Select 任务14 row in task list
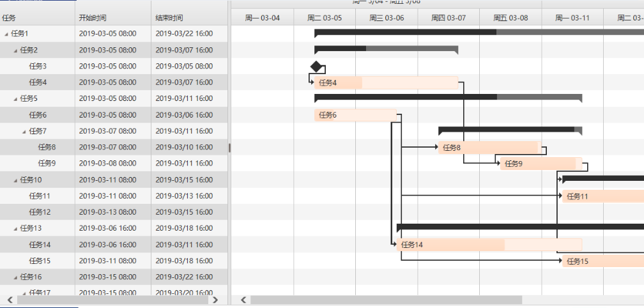Image resolution: width=644 pixels, height=308 pixels. pyautogui.click(x=114, y=245)
